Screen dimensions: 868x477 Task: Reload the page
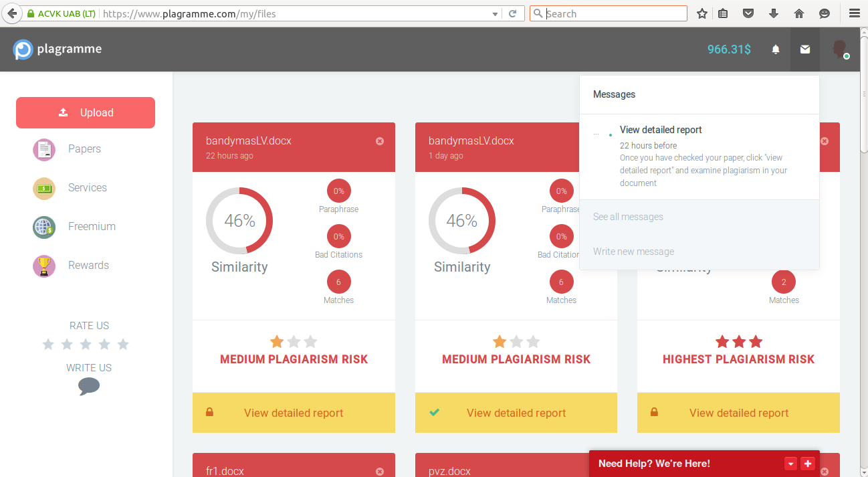513,13
